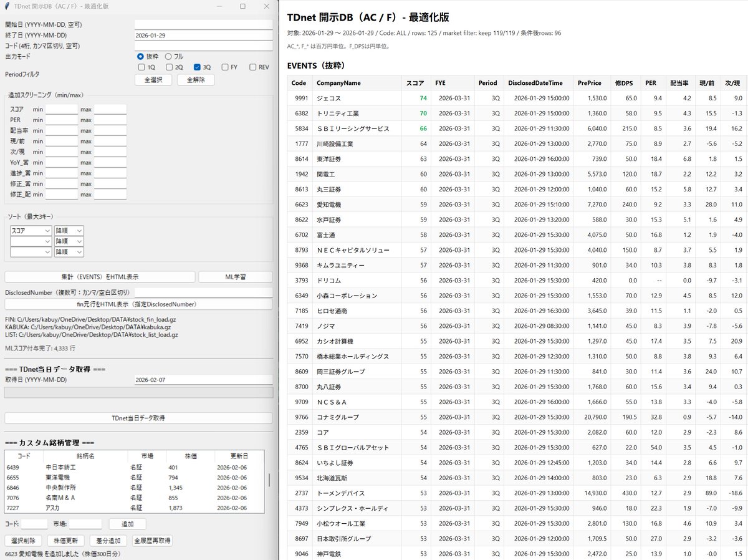Click the 更新日 column header in custom table
Viewport: 748px width, 560px height.
click(239, 456)
